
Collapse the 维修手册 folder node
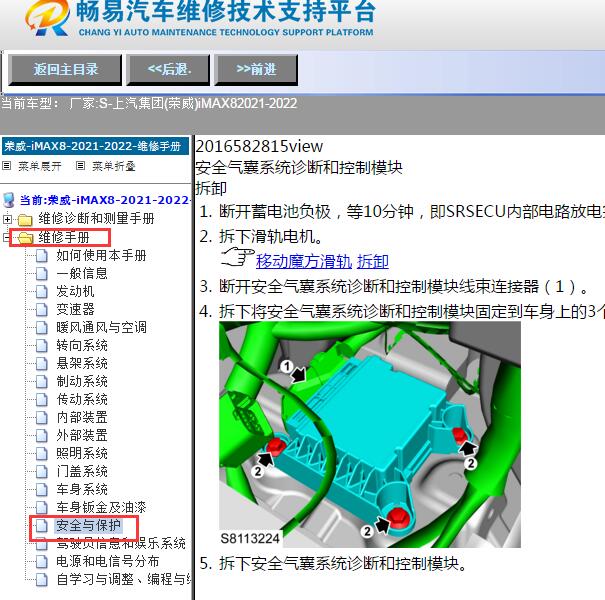coord(5,237)
